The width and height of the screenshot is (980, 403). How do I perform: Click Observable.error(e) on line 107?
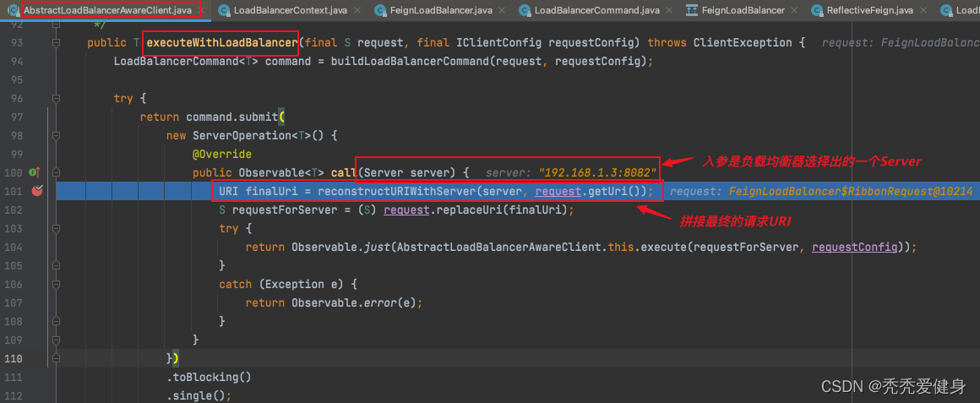tap(354, 302)
